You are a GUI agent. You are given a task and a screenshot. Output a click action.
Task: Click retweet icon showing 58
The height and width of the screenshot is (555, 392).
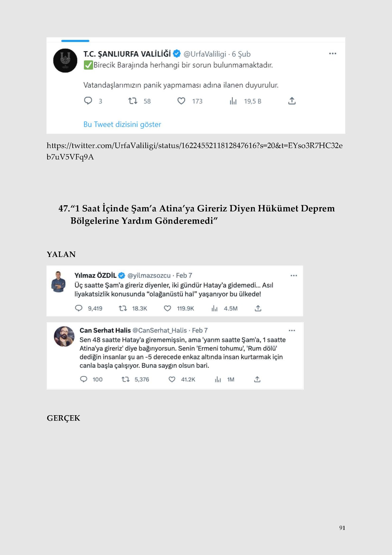click(x=133, y=101)
